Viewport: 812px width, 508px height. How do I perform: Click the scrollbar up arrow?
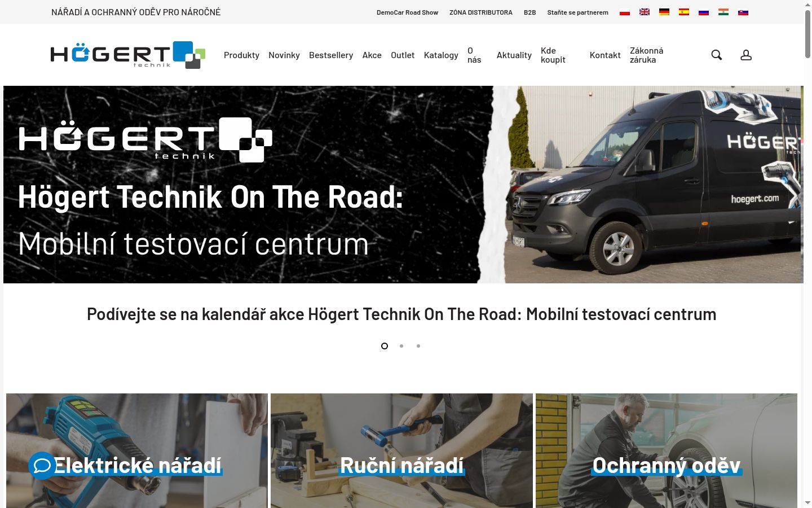[807, 5]
